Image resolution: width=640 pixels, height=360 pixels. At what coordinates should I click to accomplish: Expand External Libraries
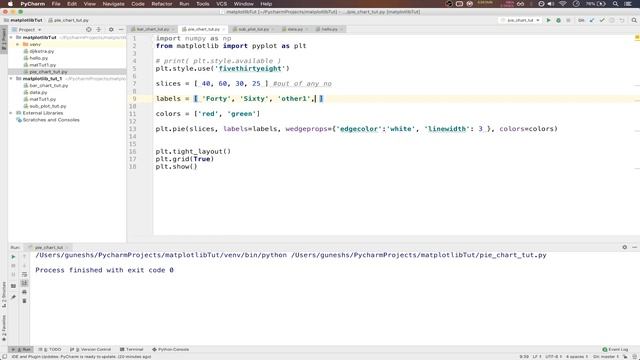(x=11, y=113)
